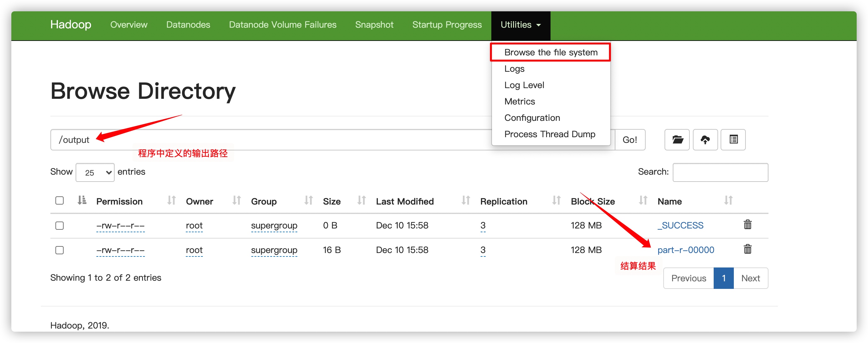Delete part-r-00000 using its trash icon
This screenshot has width=868, height=343.
tap(747, 250)
